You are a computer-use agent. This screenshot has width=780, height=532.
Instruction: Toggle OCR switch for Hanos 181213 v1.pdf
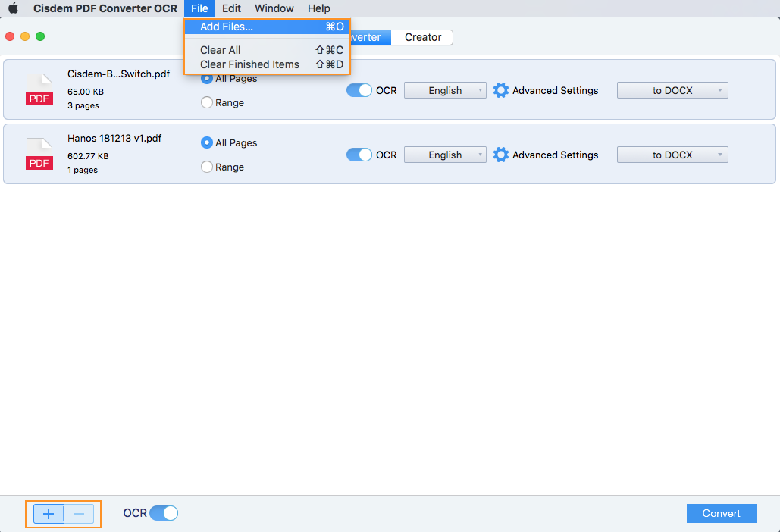pyautogui.click(x=359, y=155)
